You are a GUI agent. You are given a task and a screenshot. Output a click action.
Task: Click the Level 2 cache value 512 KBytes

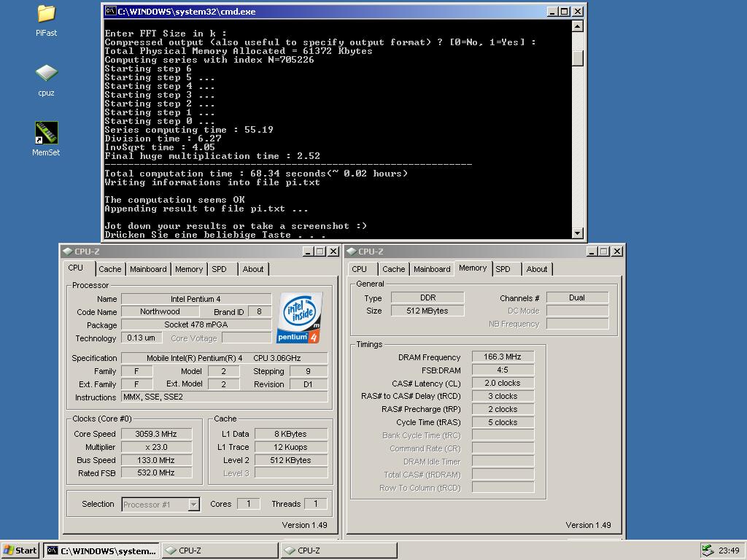(291, 460)
